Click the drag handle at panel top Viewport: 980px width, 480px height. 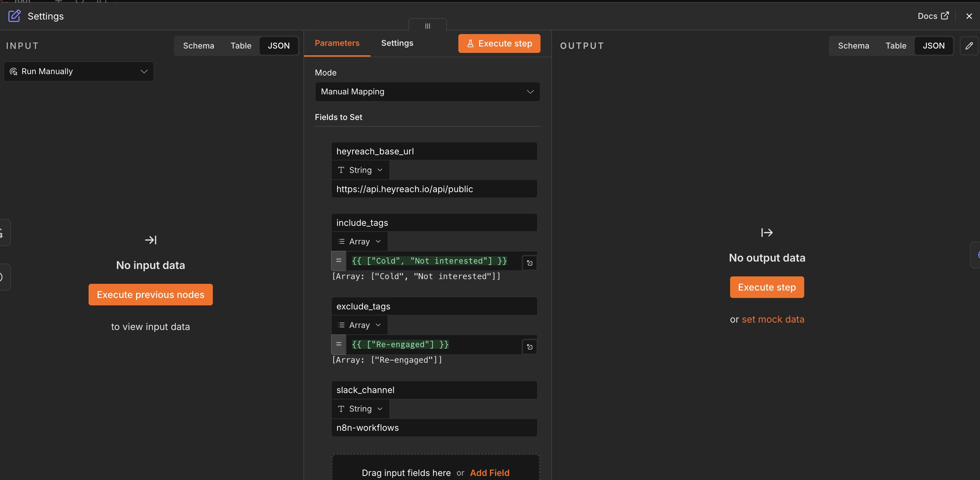[x=428, y=26]
